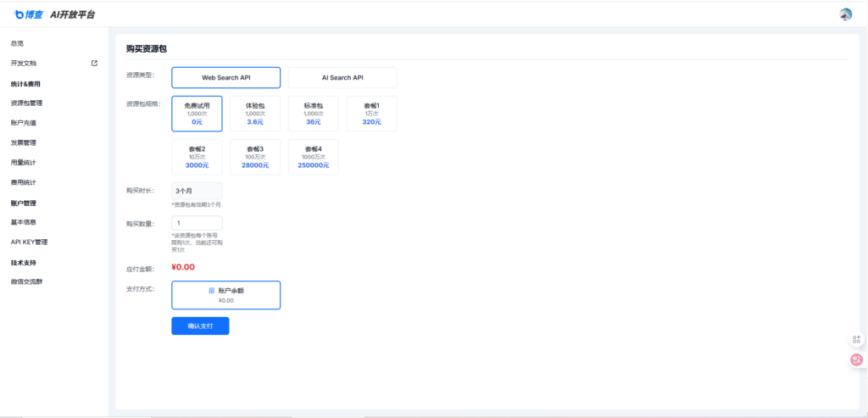Choose the 体验包 3.6元 package
Screen dimensions: 868x418
(x=255, y=114)
